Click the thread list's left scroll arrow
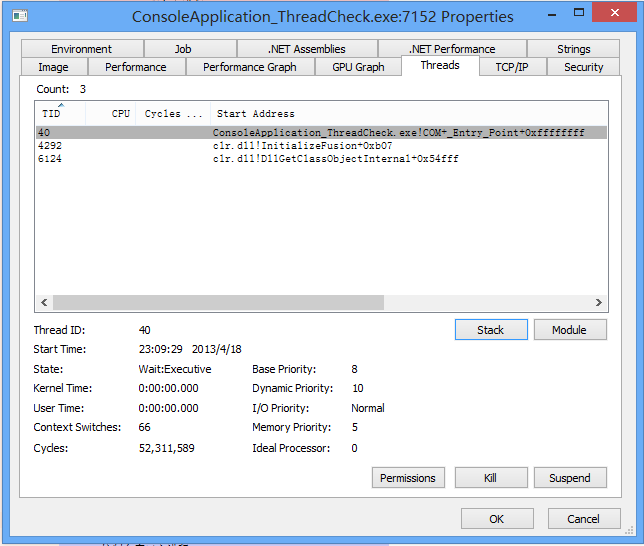 [44, 302]
